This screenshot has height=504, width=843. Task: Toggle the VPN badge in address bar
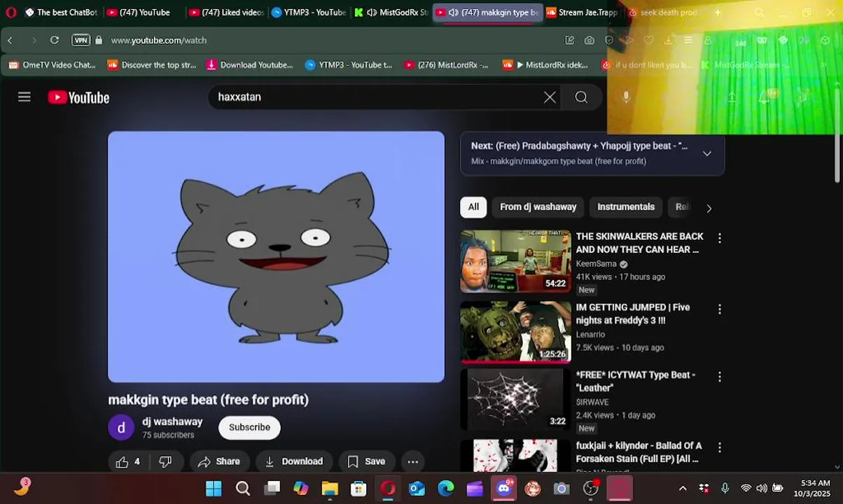(81, 41)
